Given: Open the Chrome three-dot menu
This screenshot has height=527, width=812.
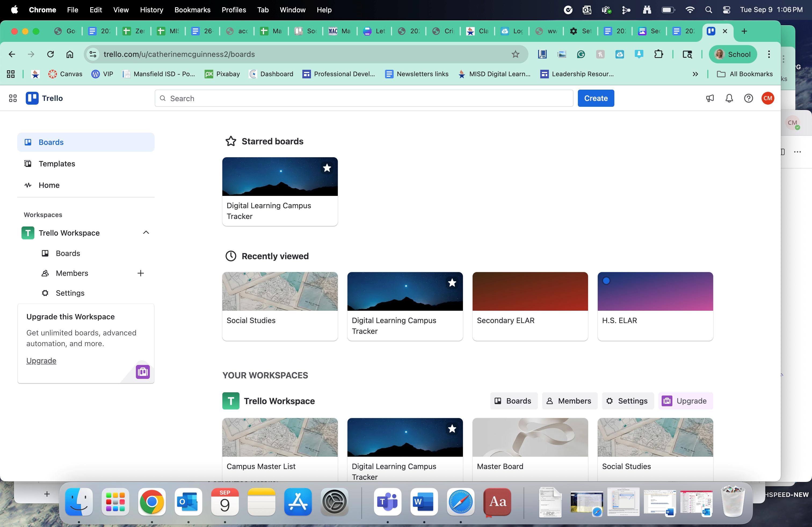Looking at the screenshot, I should point(769,54).
